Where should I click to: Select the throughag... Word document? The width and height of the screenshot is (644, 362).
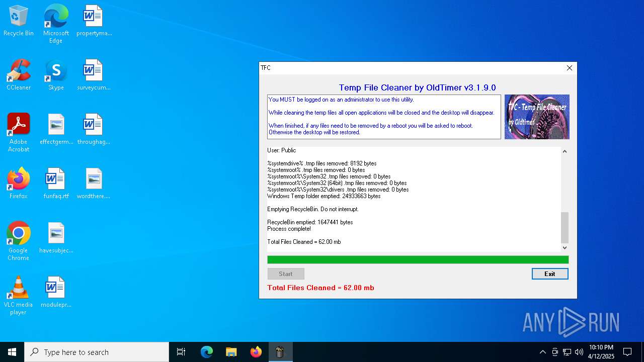(94, 129)
